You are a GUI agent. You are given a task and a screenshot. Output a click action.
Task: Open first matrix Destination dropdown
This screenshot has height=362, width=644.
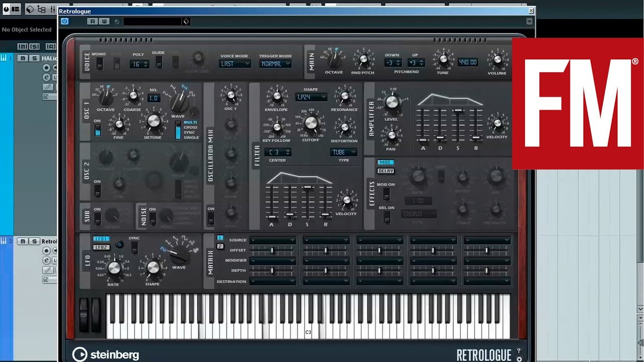pyautogui.click(x=273, y=282)
